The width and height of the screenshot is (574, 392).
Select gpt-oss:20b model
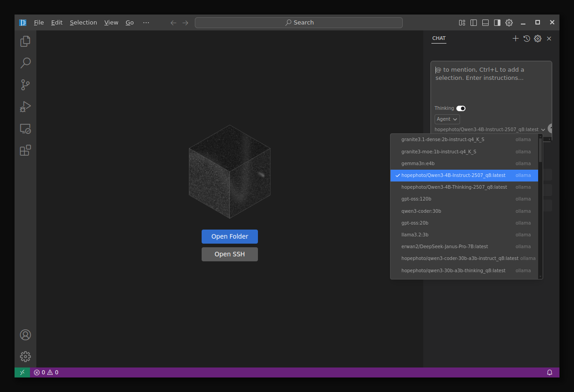pyautogui.click(x=464, y=223)
